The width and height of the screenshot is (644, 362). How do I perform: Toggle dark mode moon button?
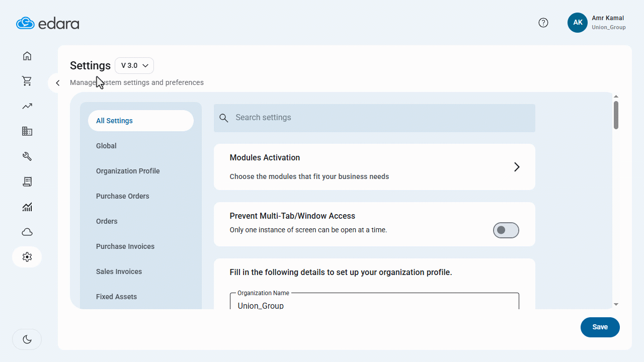[x=27, y=339]
